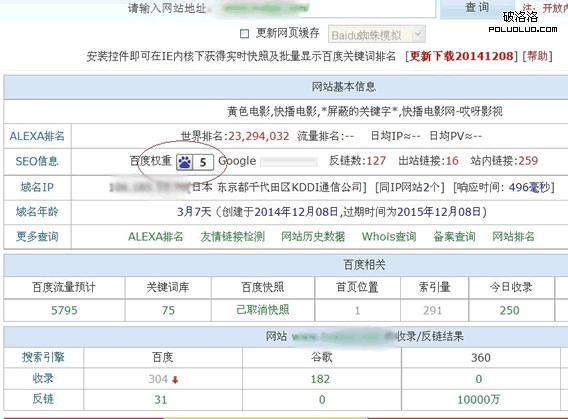The image size is (568, 419).
Task: Click the 360 收录 value 0
Action: [479, 379]
